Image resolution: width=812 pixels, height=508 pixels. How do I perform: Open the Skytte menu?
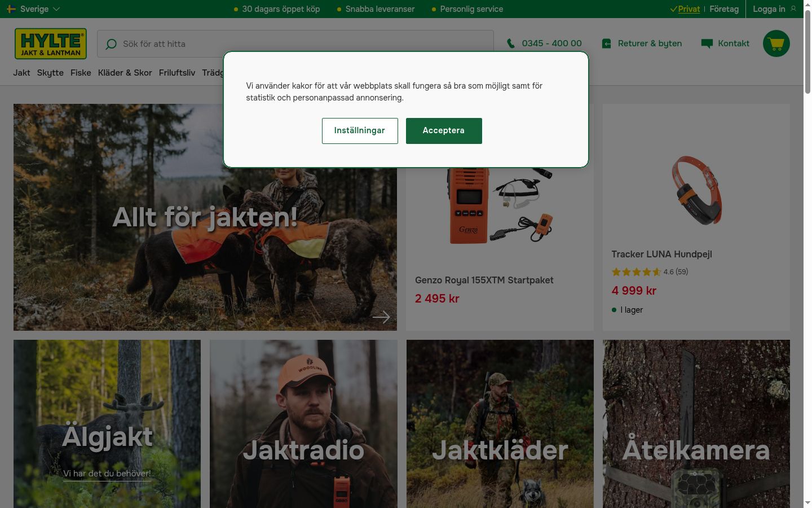click(x=50, y=73)
